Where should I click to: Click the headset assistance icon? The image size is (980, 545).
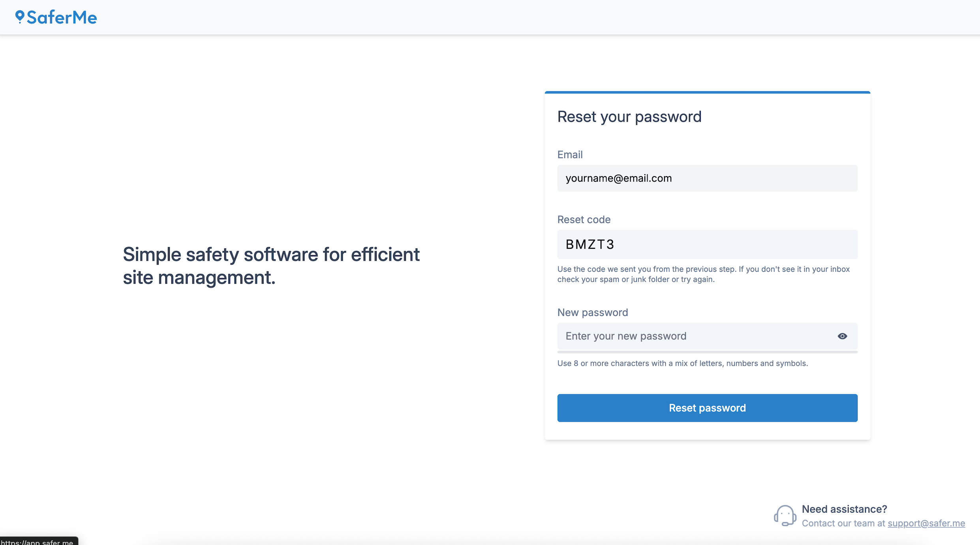785,515
